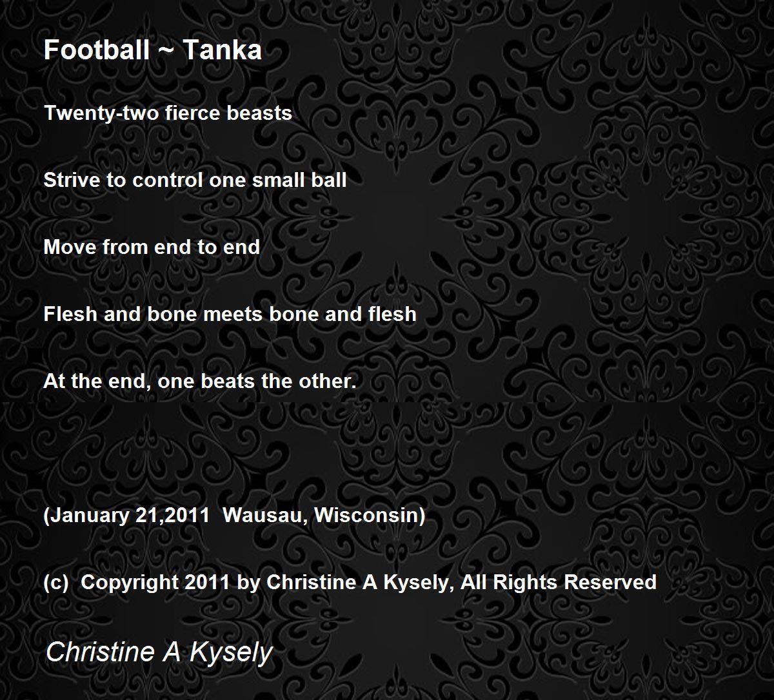The height and width of the screenshot is (700, 774).
Task: Click "Copyright 2011" in the copyright notice
Action: [x=155, y=582]
